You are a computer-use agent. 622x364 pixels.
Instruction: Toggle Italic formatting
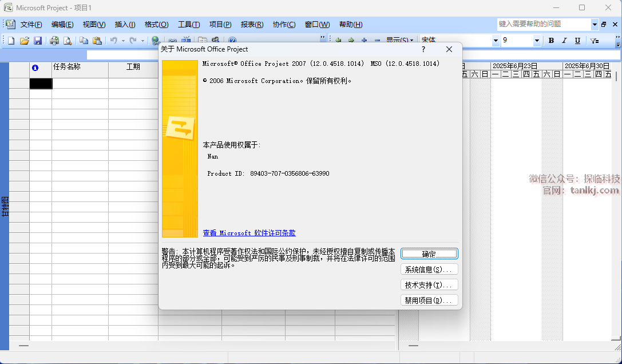(564, 41)
